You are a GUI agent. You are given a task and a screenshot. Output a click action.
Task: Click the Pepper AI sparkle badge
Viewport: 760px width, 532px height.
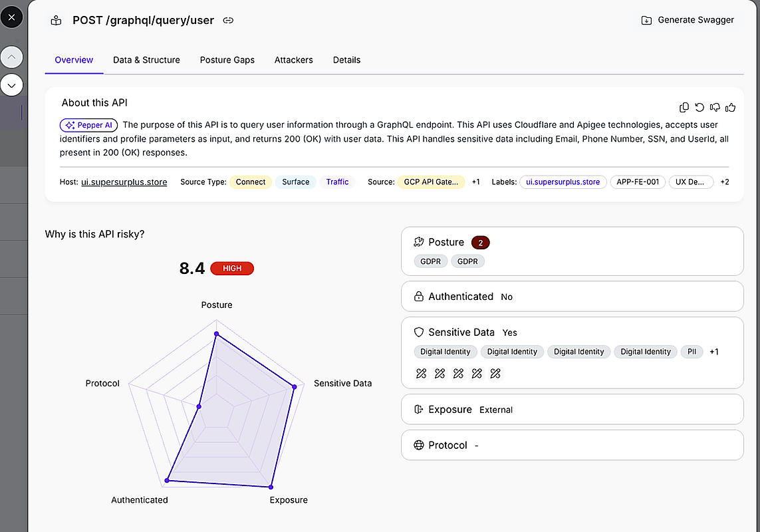click(88, 125)
